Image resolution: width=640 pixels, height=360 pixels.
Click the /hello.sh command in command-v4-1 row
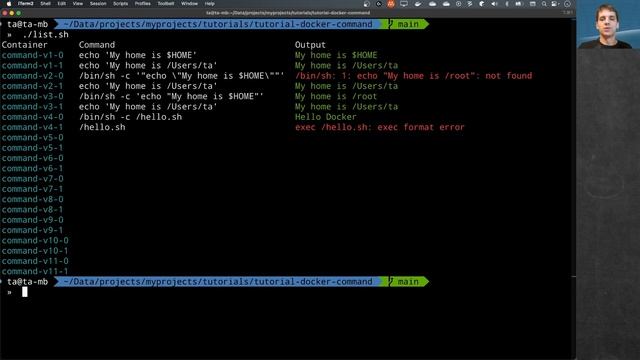(102, 127)
